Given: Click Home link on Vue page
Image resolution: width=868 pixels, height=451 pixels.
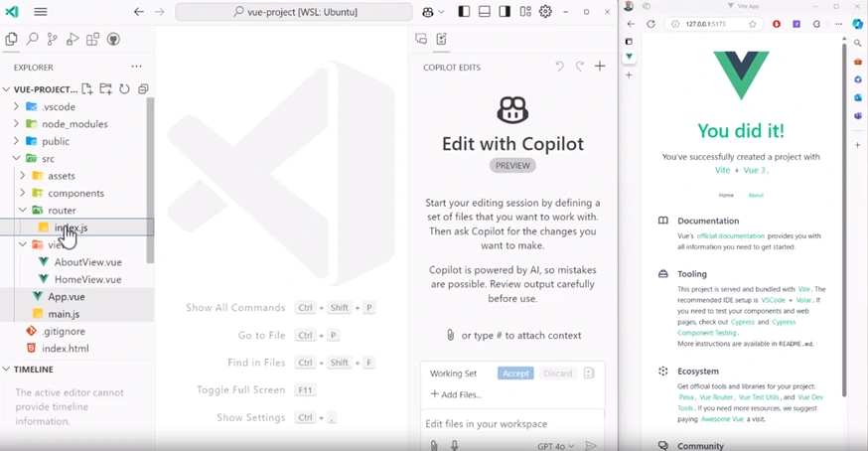Looking at the screenshot, I should pyautogui.click(x=726, y=195).
